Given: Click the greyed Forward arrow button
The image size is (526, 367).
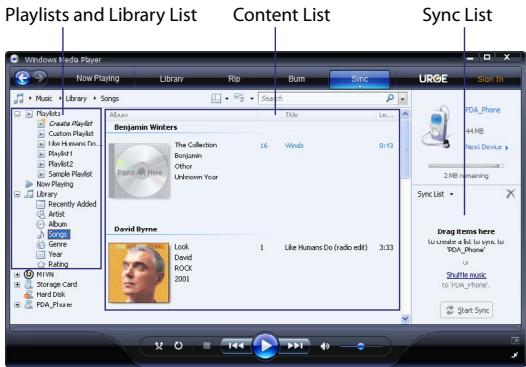Looking at the screenshot, I should [x=40, y=77].
